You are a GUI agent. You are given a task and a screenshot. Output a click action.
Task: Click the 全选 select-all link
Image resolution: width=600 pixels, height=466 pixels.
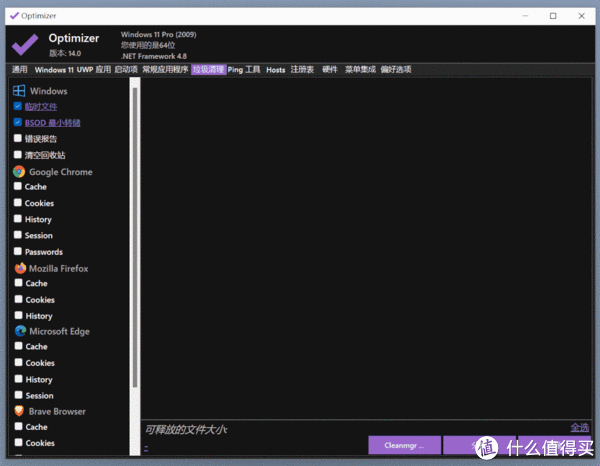pyautogui.click(x=580, y=427)
